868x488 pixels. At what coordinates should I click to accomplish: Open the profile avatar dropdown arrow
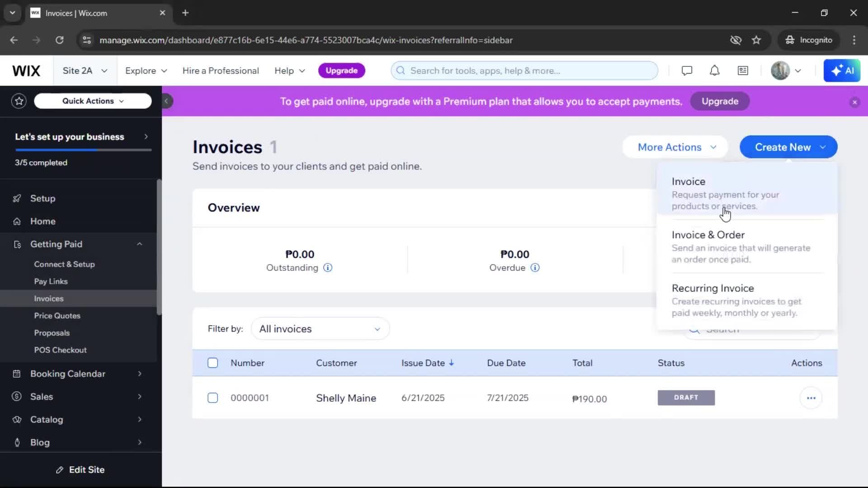tap(798, 71)
